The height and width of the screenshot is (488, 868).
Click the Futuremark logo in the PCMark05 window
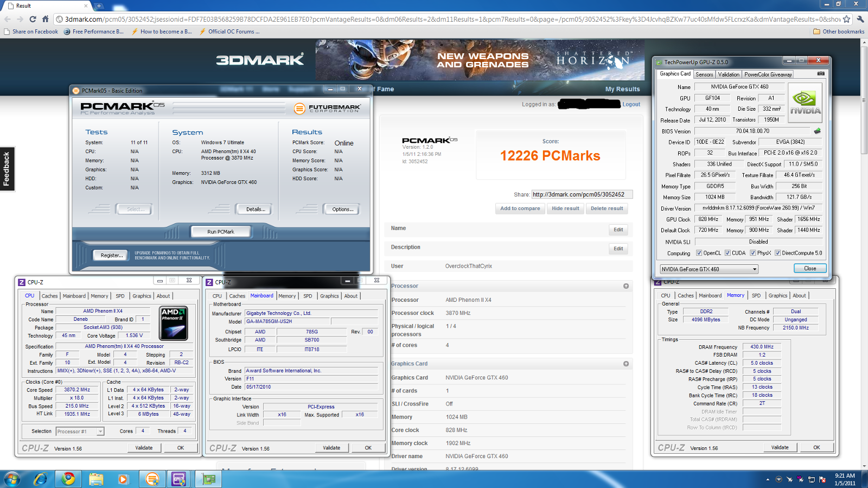[327, 108]
